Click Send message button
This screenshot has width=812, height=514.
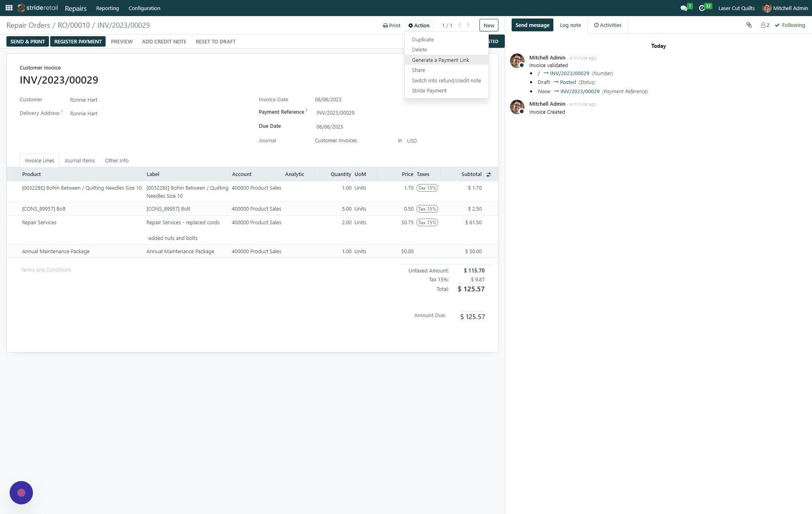(532, 25)
